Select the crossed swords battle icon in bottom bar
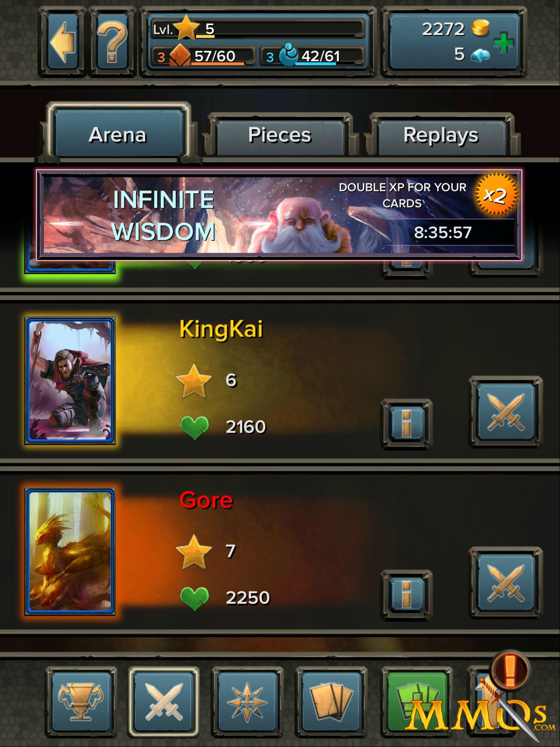 (164, 702)
